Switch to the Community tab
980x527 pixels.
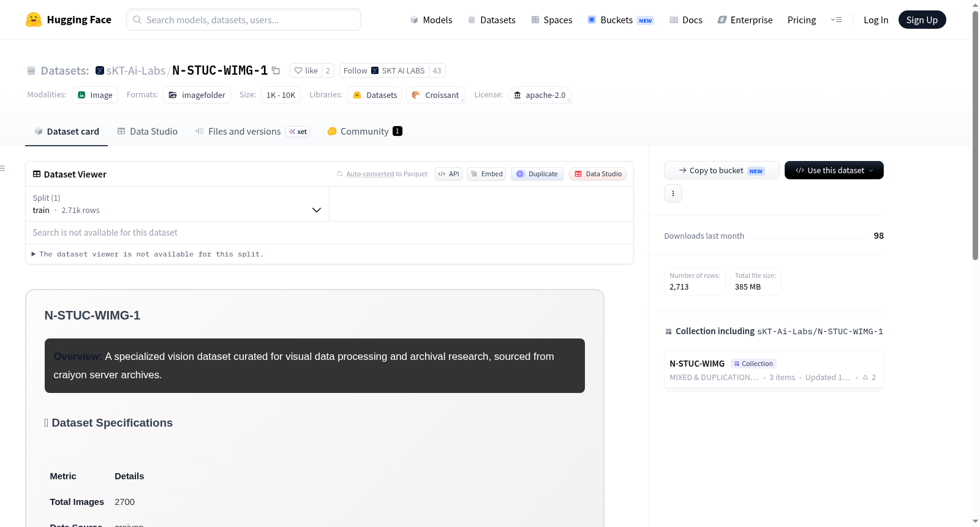(x=364, y=131)
